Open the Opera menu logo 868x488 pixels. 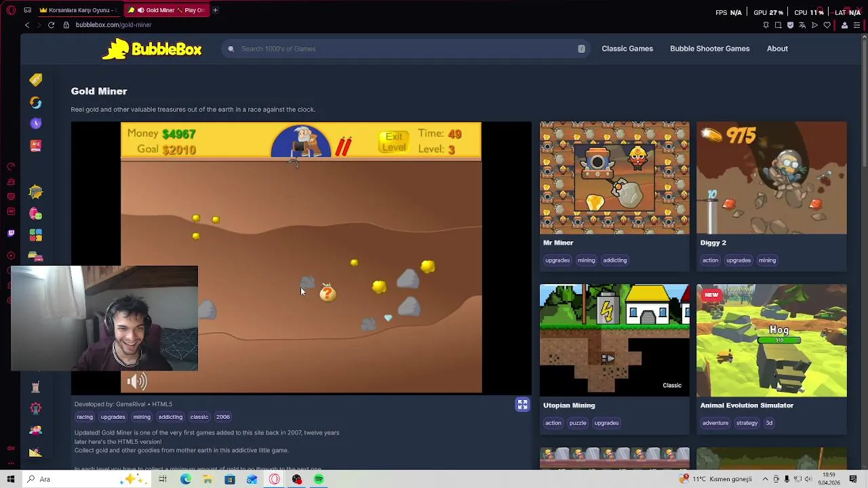[x=11, y=10]
